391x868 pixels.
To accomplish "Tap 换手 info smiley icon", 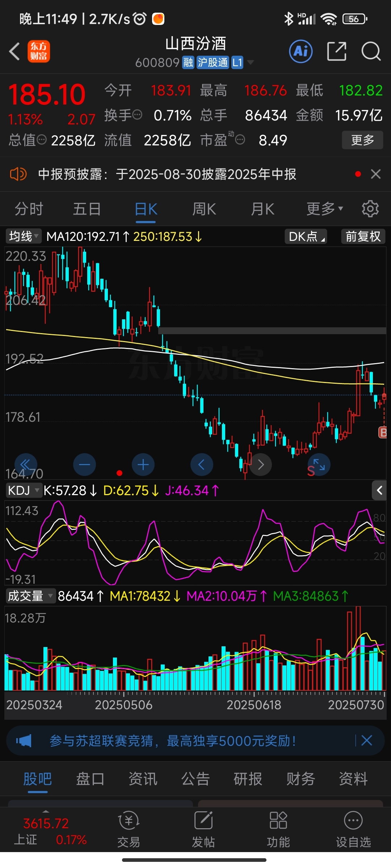I will coord(137,115).
